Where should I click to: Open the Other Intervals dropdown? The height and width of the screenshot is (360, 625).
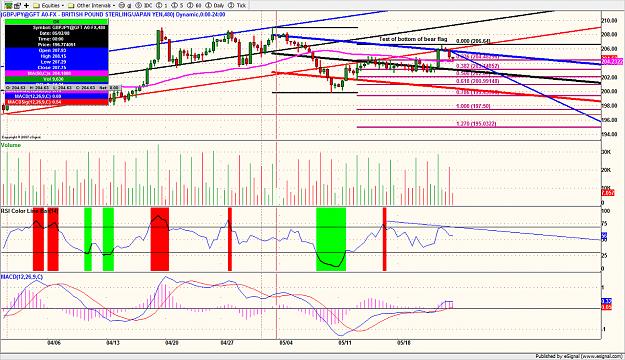(92, 6)
